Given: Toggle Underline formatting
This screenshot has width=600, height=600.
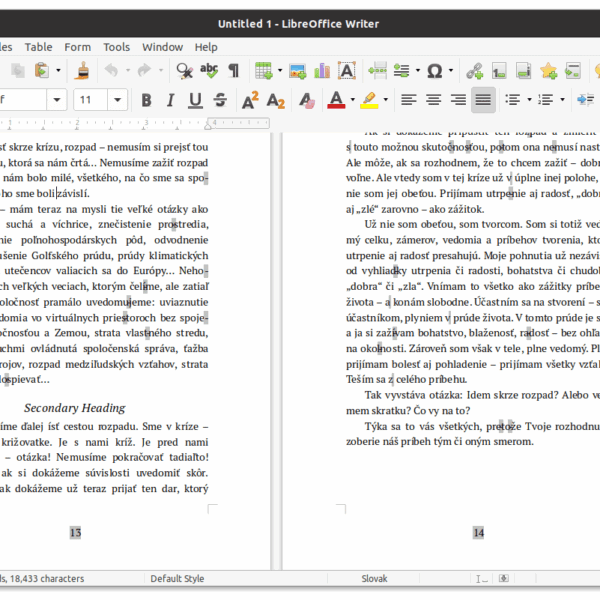Looking at the screenshot, I should (x=195, y=100).
